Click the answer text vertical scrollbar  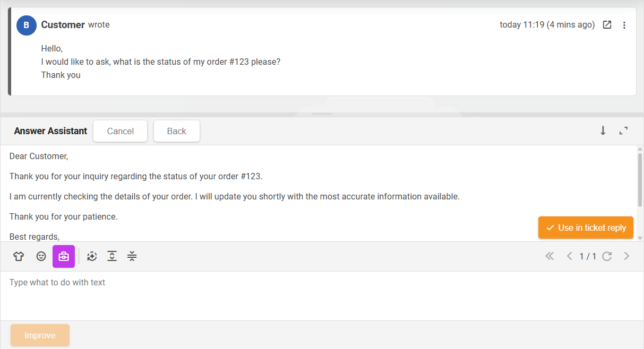tap(640, 180)
